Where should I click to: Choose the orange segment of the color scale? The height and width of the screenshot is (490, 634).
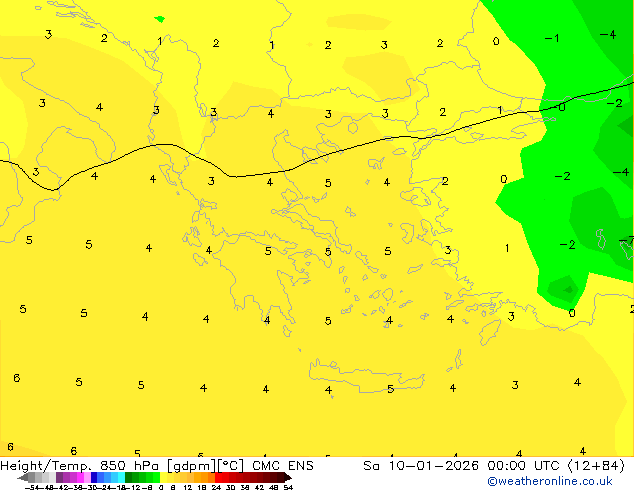pos(205,477)
